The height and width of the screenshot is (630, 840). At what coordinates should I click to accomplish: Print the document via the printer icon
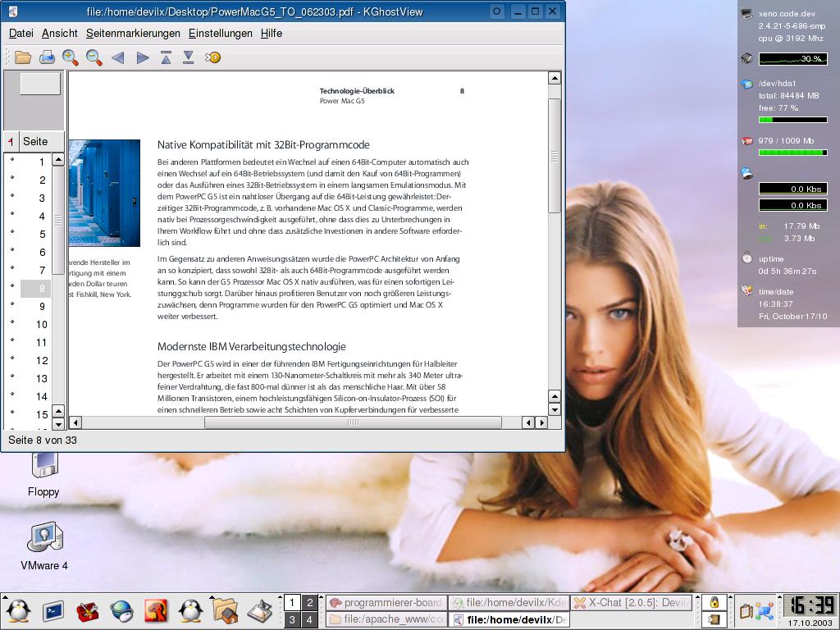point(47,57)
